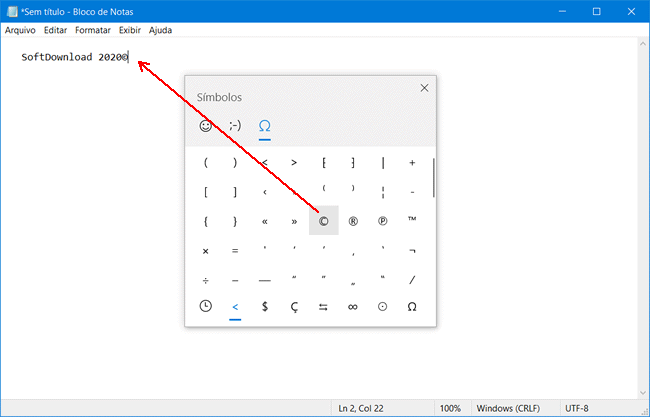Open the Arquivo menu

(20, 30)
